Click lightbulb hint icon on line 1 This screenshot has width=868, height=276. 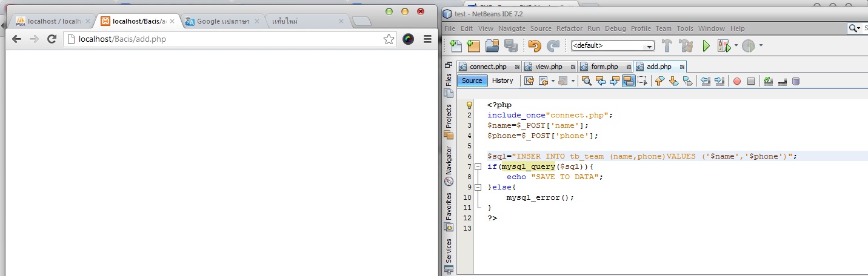pos(469,105)
